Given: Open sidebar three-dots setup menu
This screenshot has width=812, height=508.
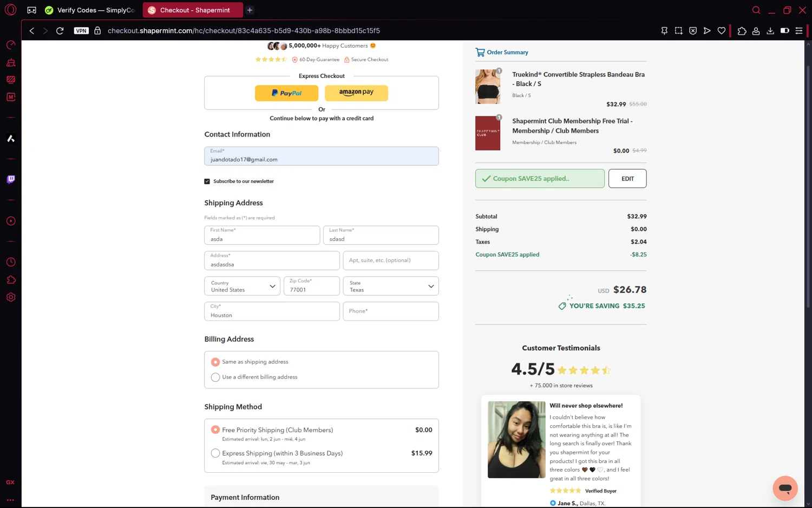Looking at the screenshot, I should click(10, 500).
